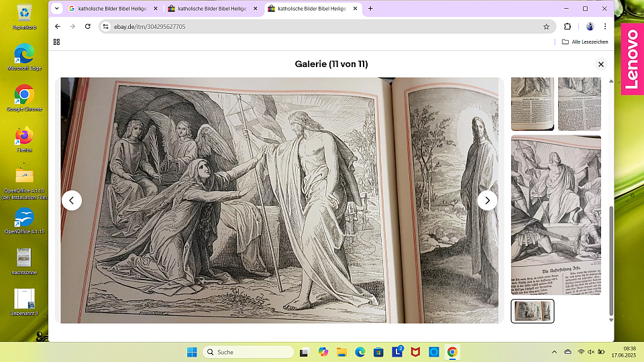Open a new browser tab
The height and width of the screenshot is (362, 644).
[x=370, y=8]
